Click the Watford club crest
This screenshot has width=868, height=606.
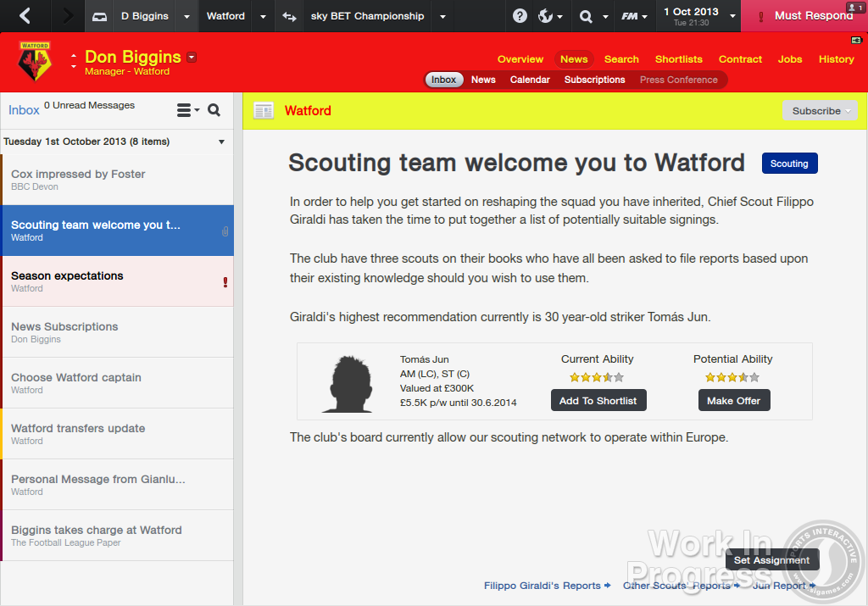tap(35, 63)
